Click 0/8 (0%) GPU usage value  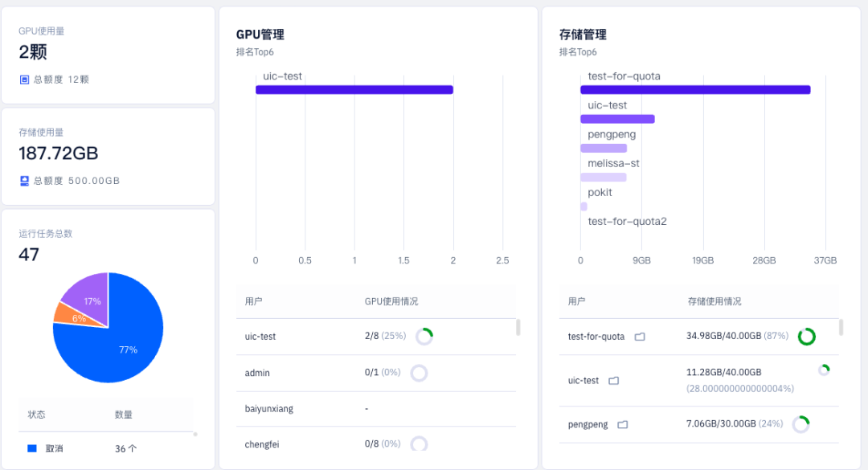383,444
